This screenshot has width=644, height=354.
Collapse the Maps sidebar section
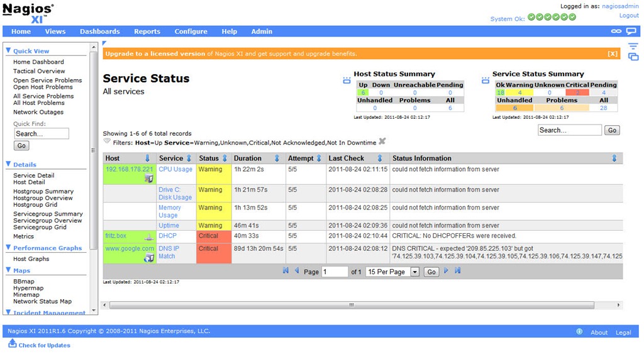[x=8, y=270]
